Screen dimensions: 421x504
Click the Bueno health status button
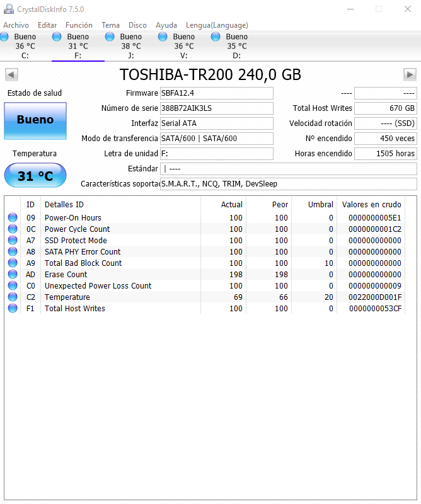(35, 121)
